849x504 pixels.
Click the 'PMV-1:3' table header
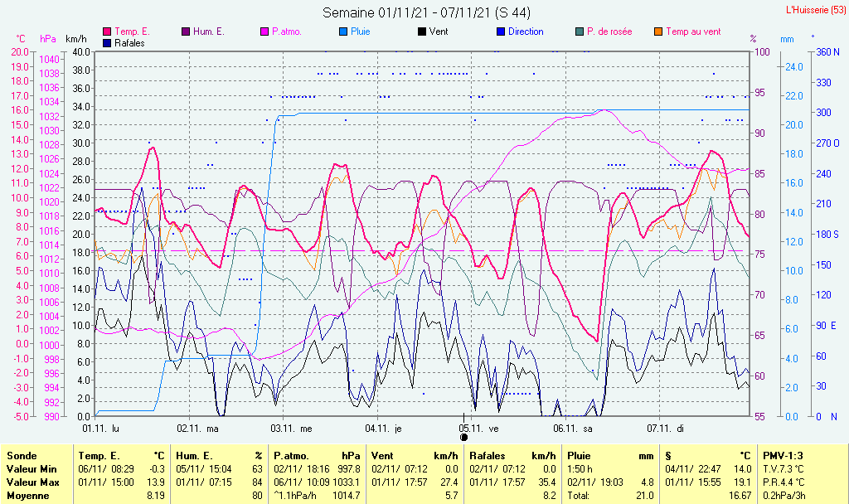pyautogui.click(x=783, y=456)
